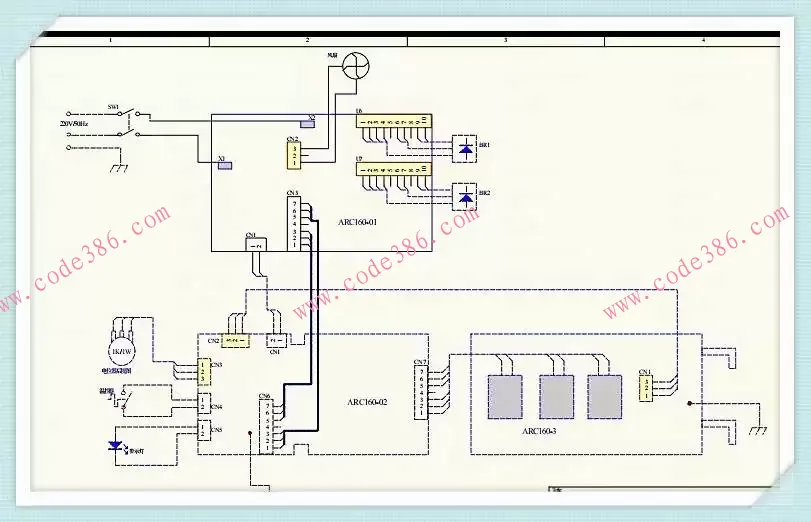Click the CN1 connector on ARC160-01 bottom edge
This screenshot has width=811, height=522.
click(256, 245)
